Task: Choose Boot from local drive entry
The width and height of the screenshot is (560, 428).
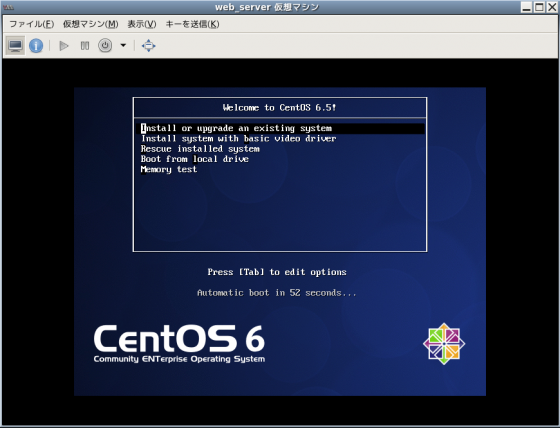Action: coord(195,159)
